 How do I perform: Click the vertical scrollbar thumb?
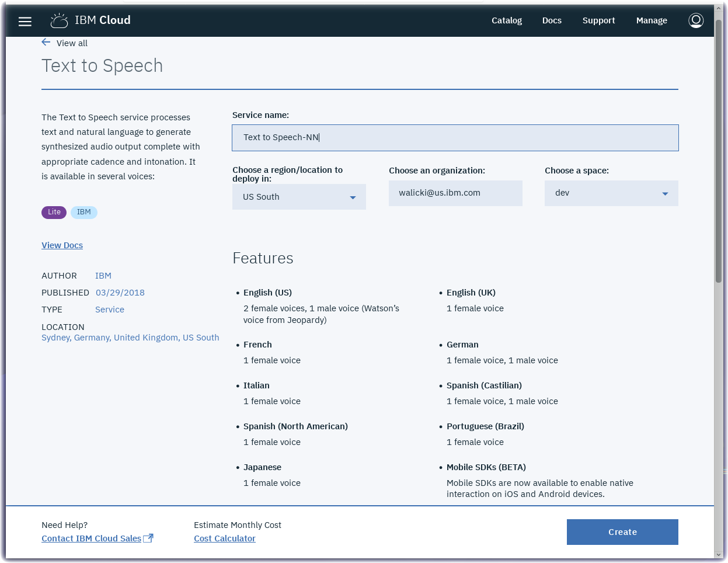point(719,152)
